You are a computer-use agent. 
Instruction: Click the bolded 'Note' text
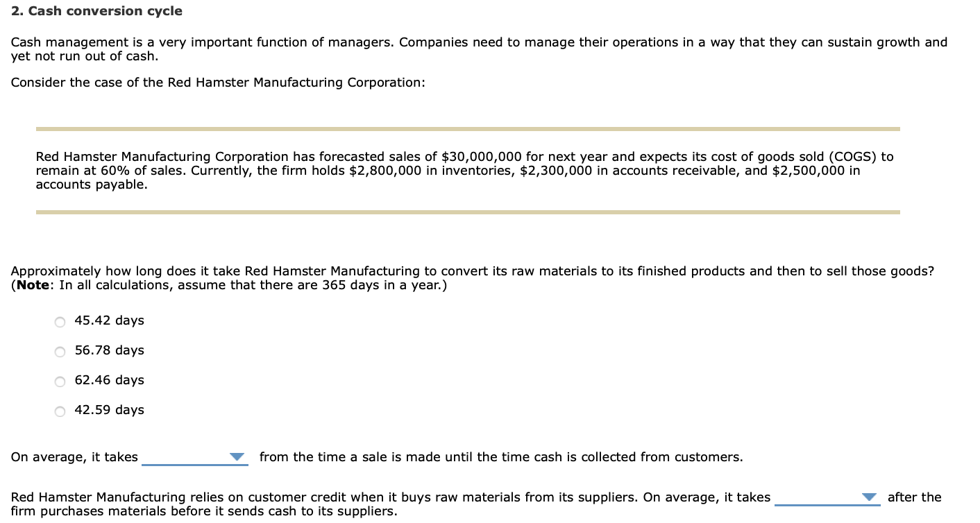coord(30,284)
